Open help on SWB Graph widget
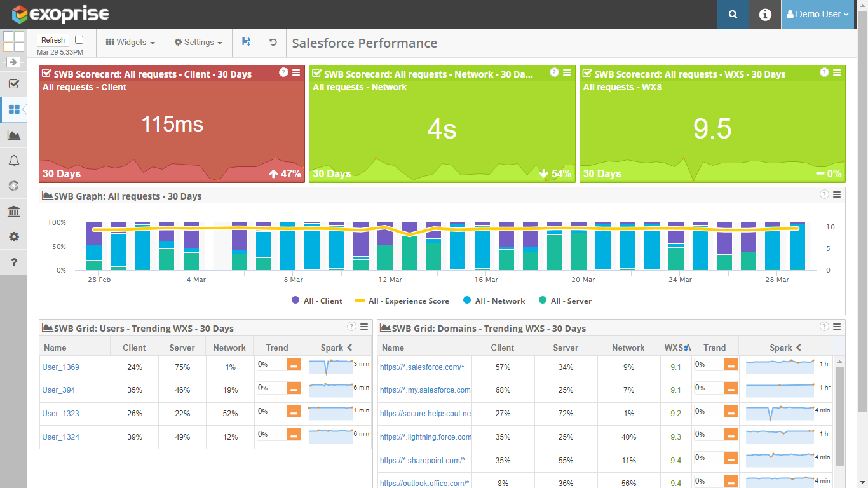Viewport: 868px width, 488px height. coord(824,194)
